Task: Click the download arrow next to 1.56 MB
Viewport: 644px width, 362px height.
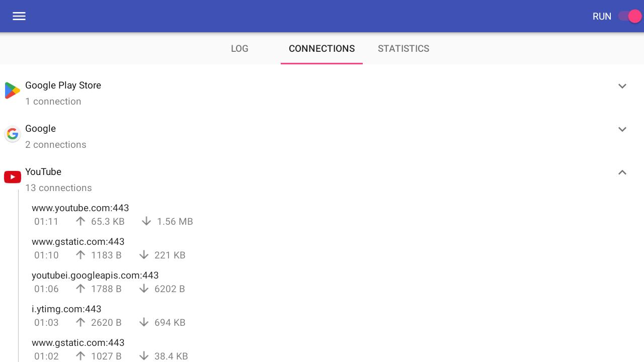Action: 146,221
